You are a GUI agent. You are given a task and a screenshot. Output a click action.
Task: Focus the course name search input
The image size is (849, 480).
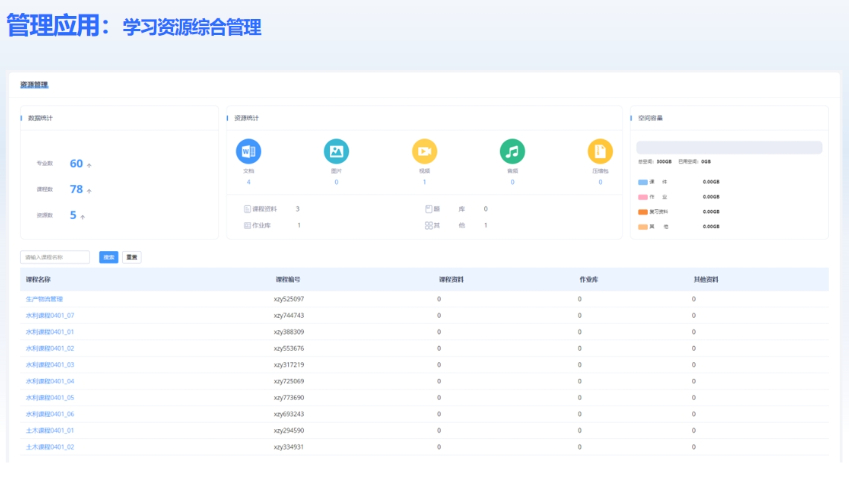(56, 257)
